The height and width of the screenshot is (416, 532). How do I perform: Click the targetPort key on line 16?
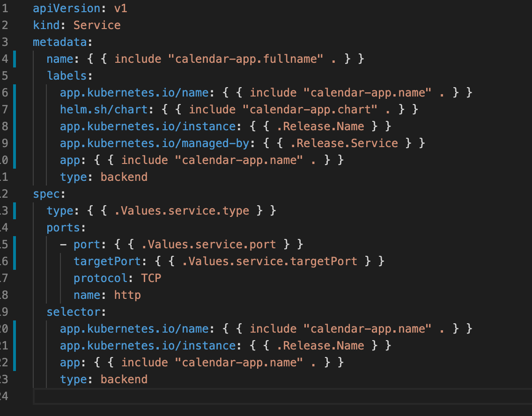click(x=107, y=261)
